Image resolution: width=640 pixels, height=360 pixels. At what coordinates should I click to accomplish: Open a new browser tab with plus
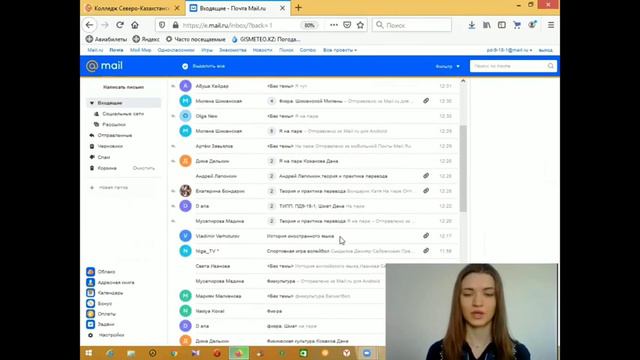click(x=298, y=8)
